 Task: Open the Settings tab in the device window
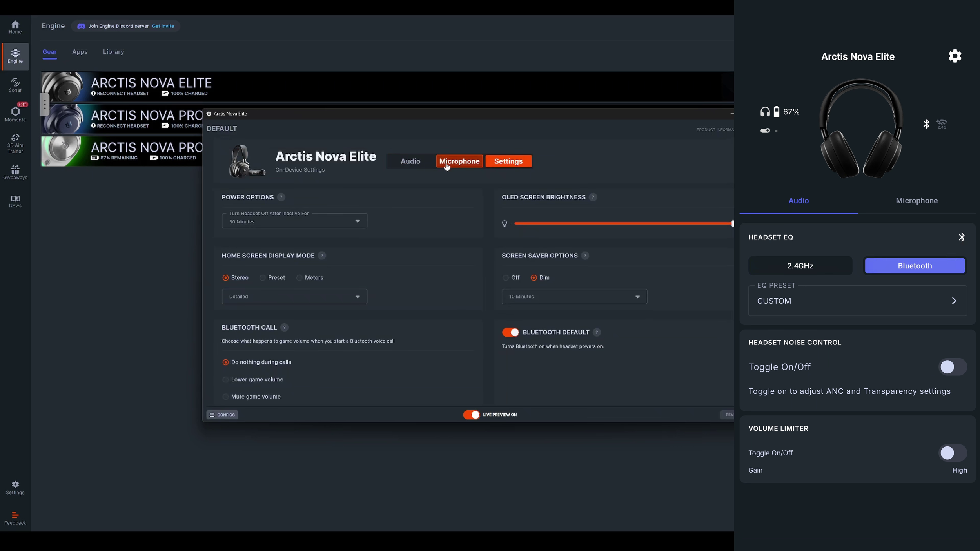click(508, 161)
